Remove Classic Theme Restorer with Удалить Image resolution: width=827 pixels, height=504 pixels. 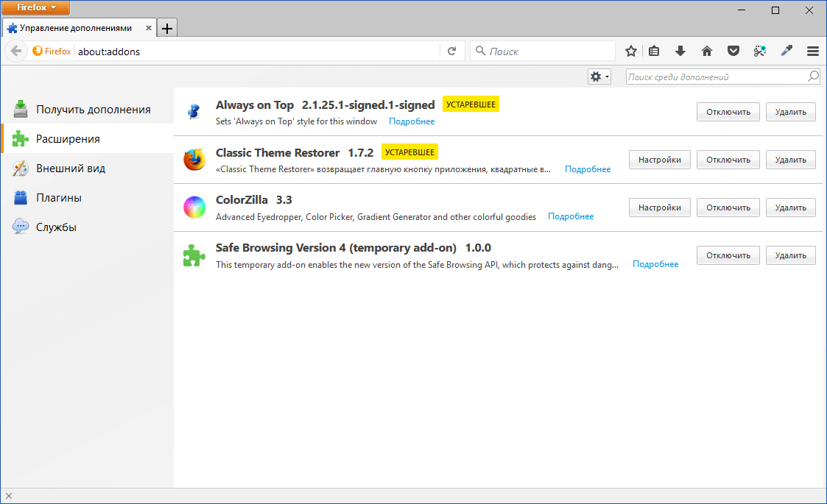[x=791, y=160]
